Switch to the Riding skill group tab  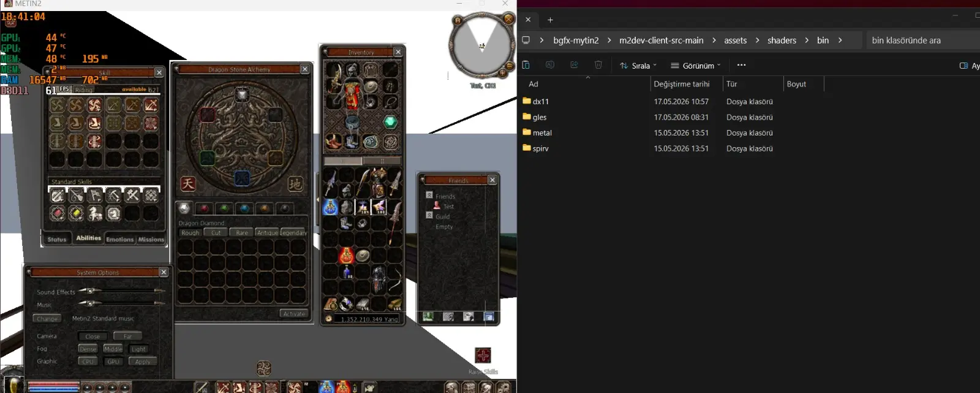click(84, 90)
